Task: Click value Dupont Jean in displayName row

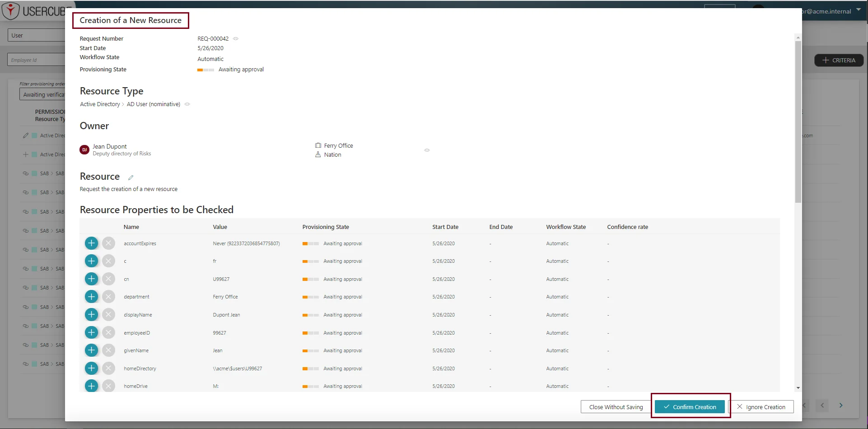Action: (226, 315)
